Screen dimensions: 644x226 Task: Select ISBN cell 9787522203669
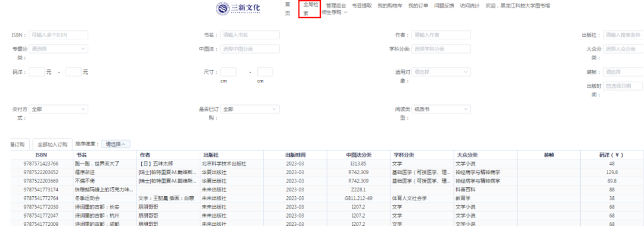[x=41, y=181]
